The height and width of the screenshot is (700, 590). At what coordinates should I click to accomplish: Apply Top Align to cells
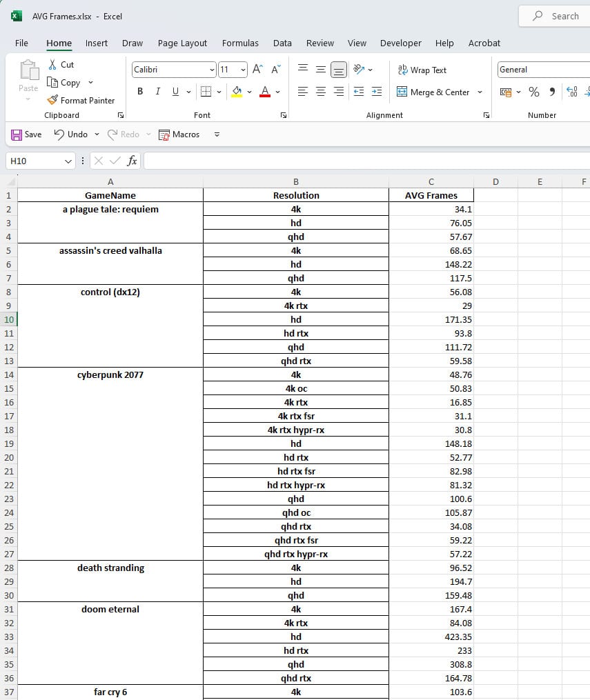(x=303, y=69)
